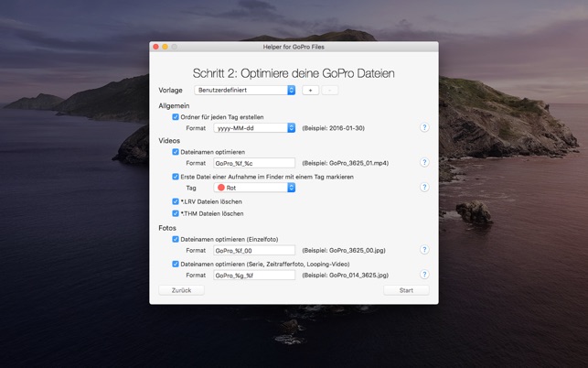This screenshot has height=368, width=588.
Task: Click the window title 'Helper for GoPro Files'
Action: [294, 47]
